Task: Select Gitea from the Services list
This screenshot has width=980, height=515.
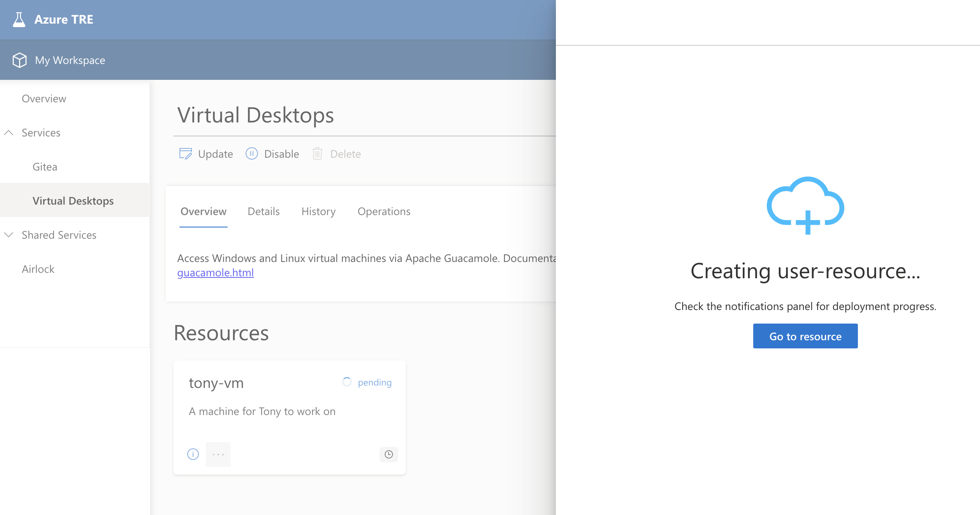Action: click(45, 167)
